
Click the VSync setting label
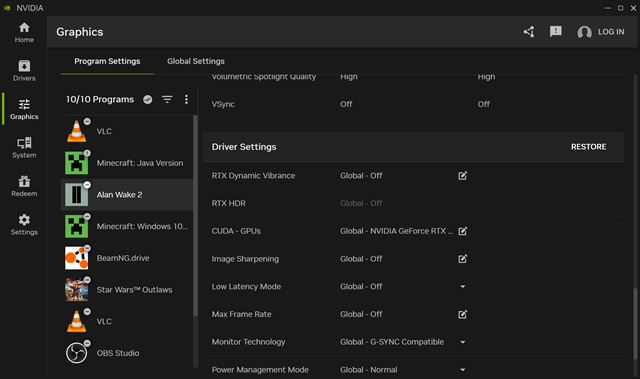tap(223, 104)
